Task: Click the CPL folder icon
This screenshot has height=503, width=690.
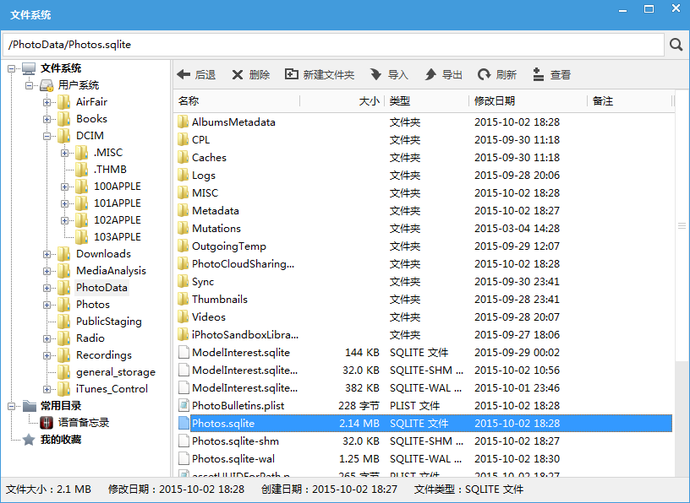Action: 183,140
